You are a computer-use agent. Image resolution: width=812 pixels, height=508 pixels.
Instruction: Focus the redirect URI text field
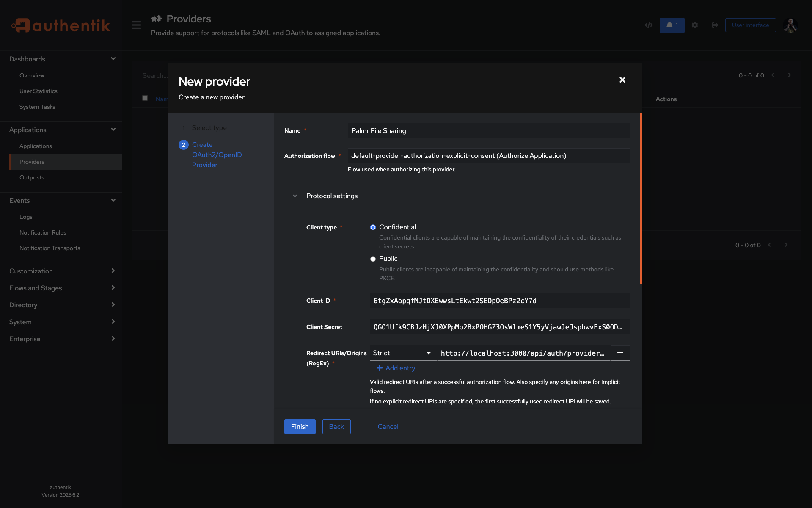point(524,353)
